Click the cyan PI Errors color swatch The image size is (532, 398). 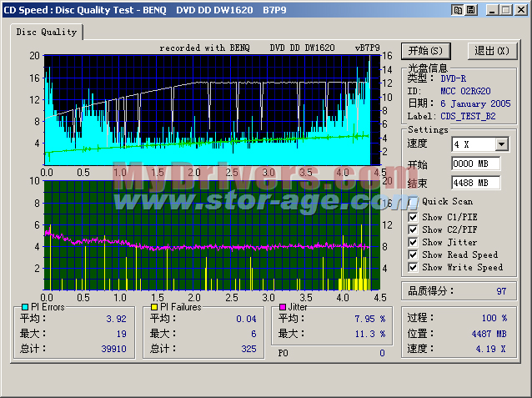(23, 307)
